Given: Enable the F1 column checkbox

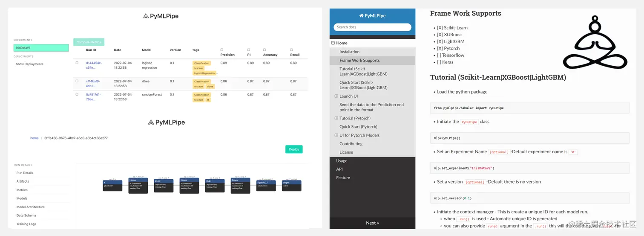Looking at the screenshot, I should (249, 50).
